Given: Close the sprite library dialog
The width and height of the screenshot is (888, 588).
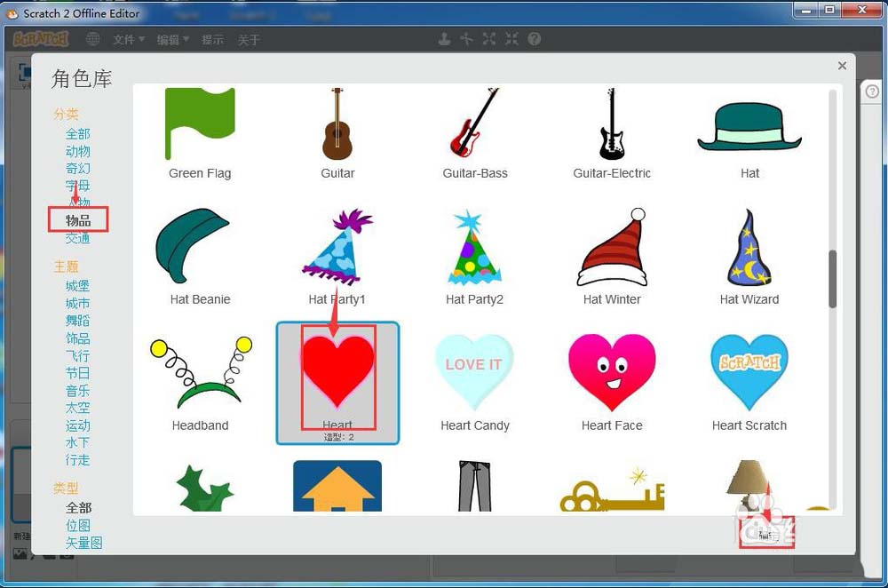Looking at the screenshot, I should (x=842, y=66).
